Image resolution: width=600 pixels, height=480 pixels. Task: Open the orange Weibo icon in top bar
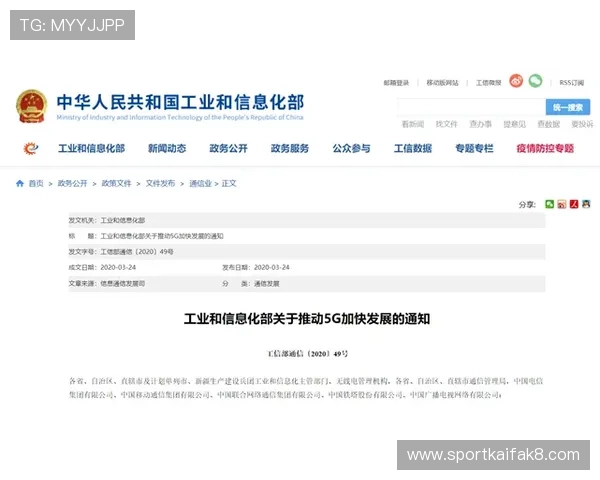[x=516, y=81]
